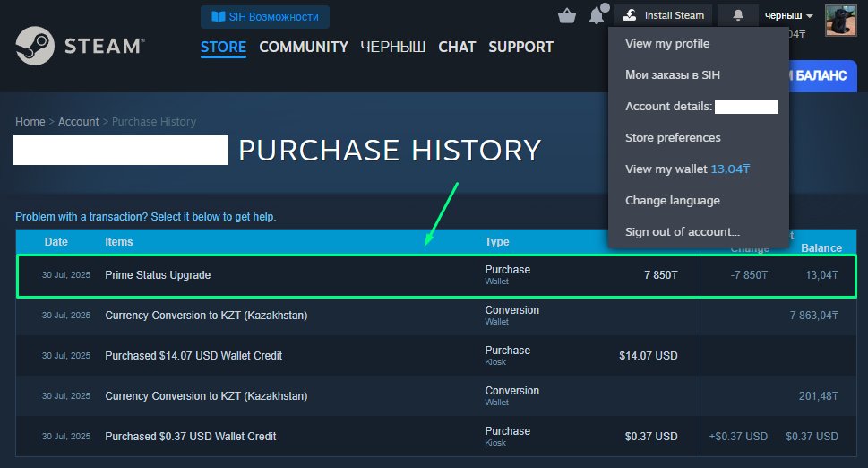Viewport: 868px width, 468px height.
Task: Go to the CHAT section
Action: click(457, 47)
